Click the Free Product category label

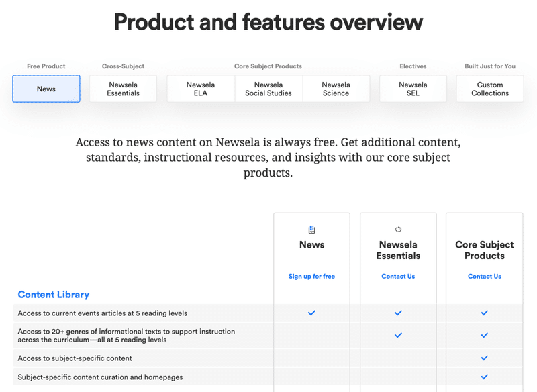46,66
